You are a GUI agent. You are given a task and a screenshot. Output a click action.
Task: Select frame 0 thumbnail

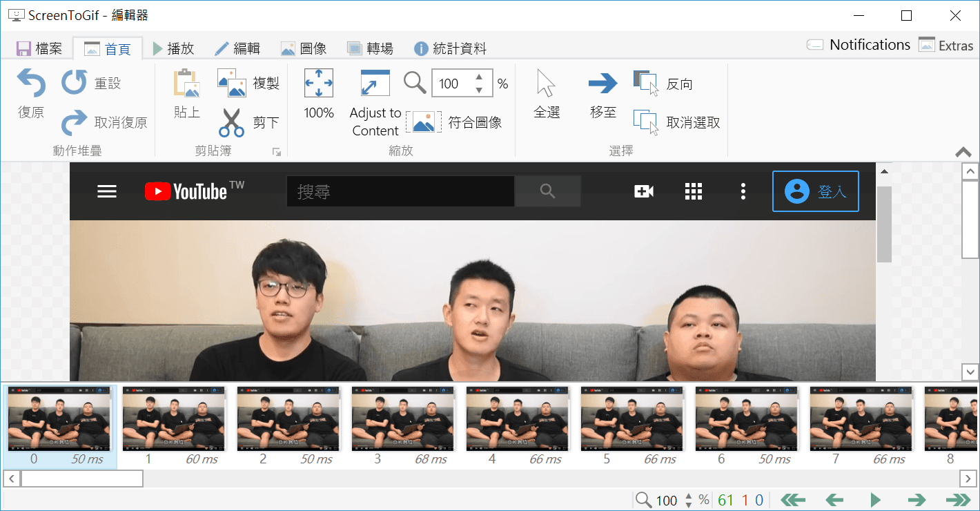59,427
